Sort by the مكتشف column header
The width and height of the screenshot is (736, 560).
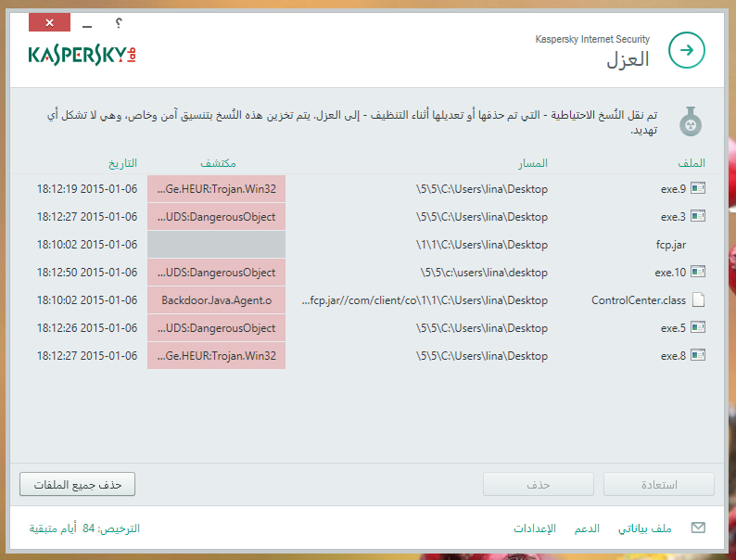click(x=218, y=163)
